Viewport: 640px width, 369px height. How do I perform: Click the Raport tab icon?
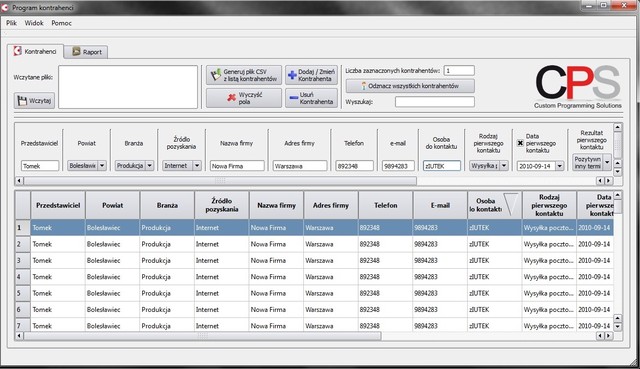pyautogui.click(x=76, y=51)
